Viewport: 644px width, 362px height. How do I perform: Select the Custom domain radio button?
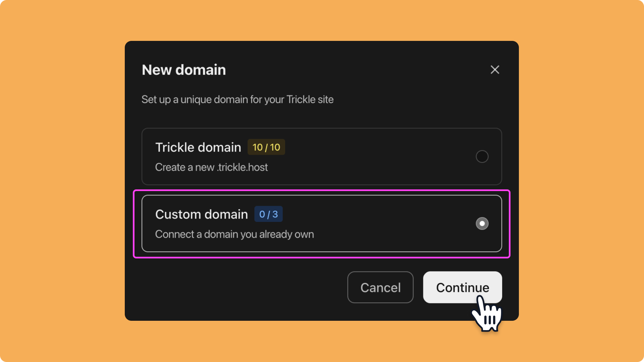click(482, 224)
